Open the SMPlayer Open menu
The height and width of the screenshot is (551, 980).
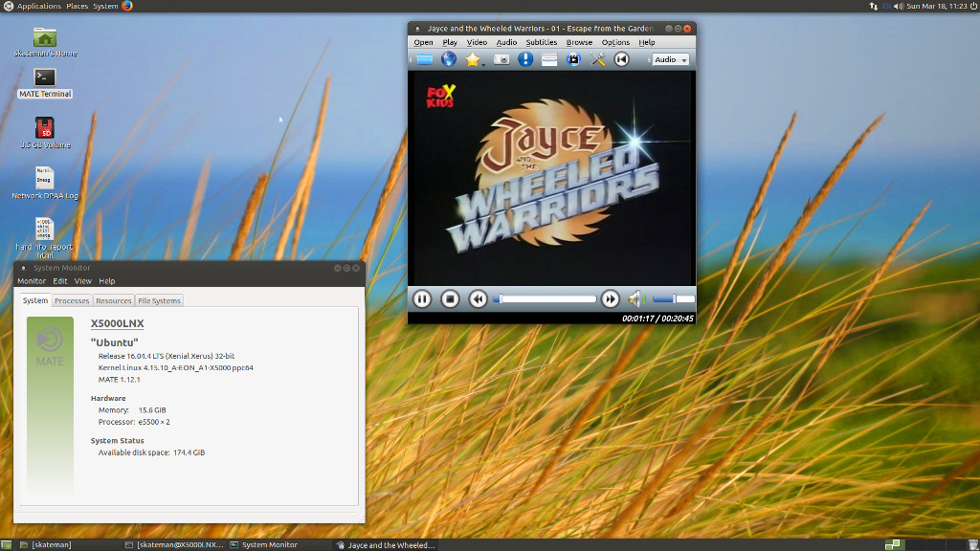[423, 42]
